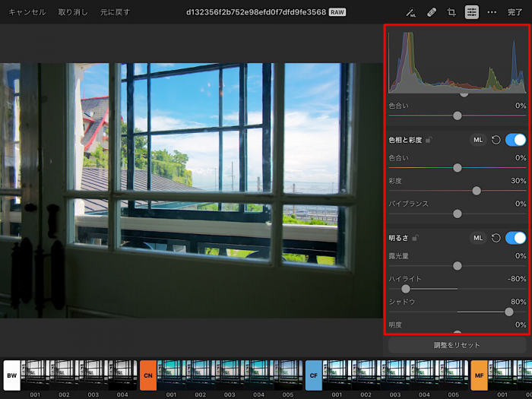The width and height of the screenshot is (532, 399).
Task: Apply the CF 004 preset thumbnail
Action: click(x=425, y=375)
